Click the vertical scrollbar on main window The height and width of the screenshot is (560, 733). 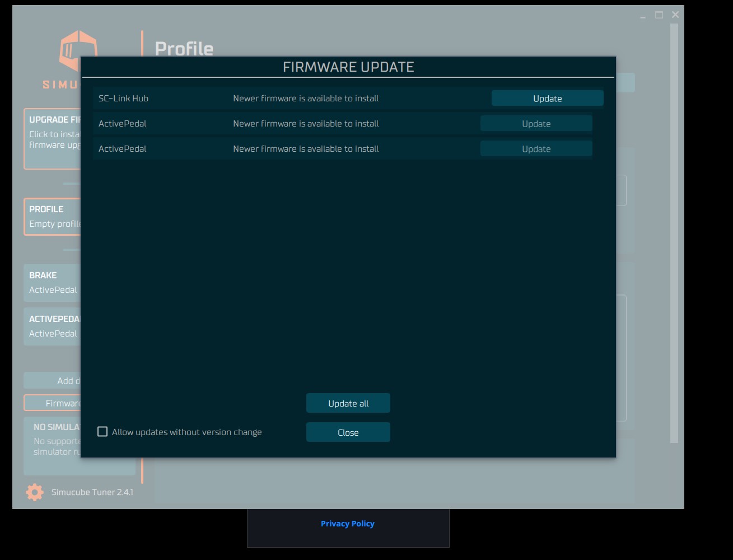(675, 234)
